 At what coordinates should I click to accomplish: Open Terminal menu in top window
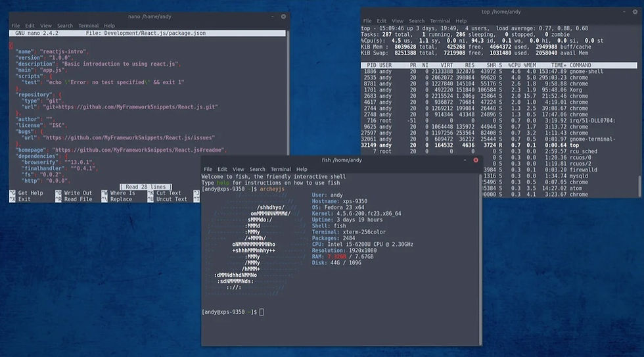(440, 20)
